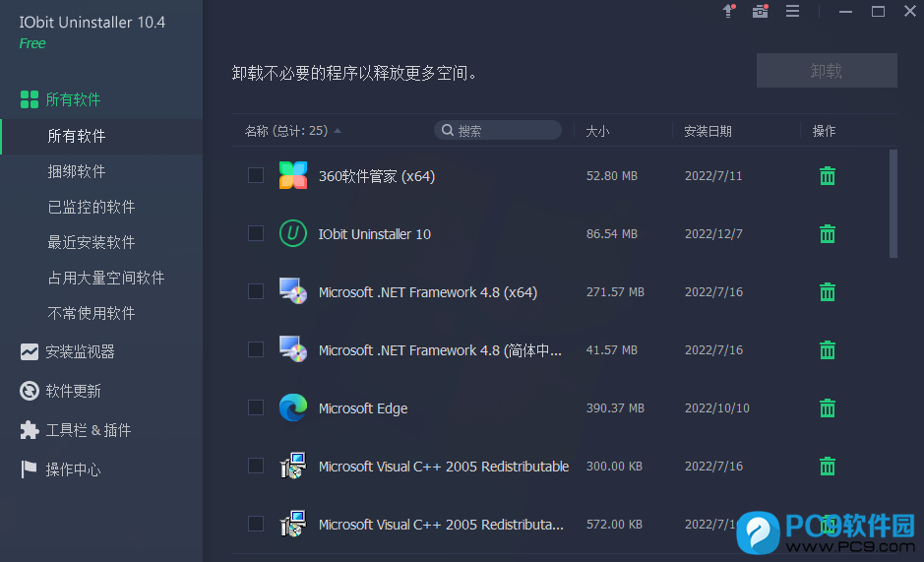This screenshot has width=924, height=562.
Task: Click the Microsoft Edge app icon
Action: pyautogui.click(x=293, y=407)
